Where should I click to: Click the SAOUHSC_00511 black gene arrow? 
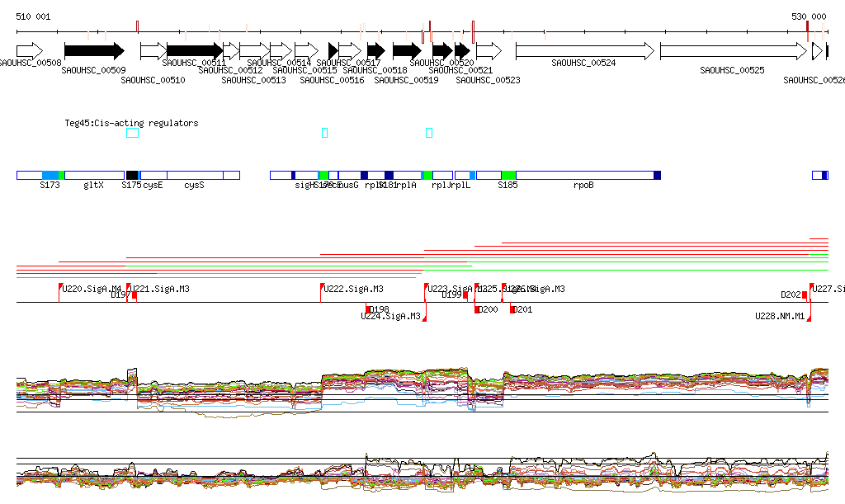point(195,51)
